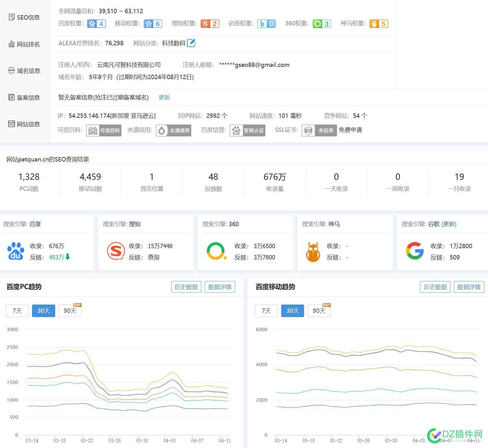Image resolution: width=488 pixels, height=448 pixels.
Task: Select VIP 90天 in the mobile trend chart
Action: click(319, 310)
